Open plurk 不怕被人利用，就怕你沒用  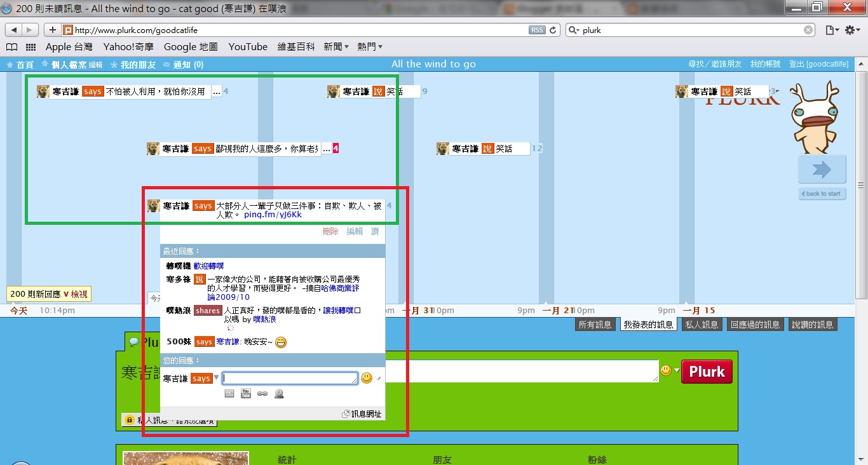pyautogui.click(x=155, y=91)
